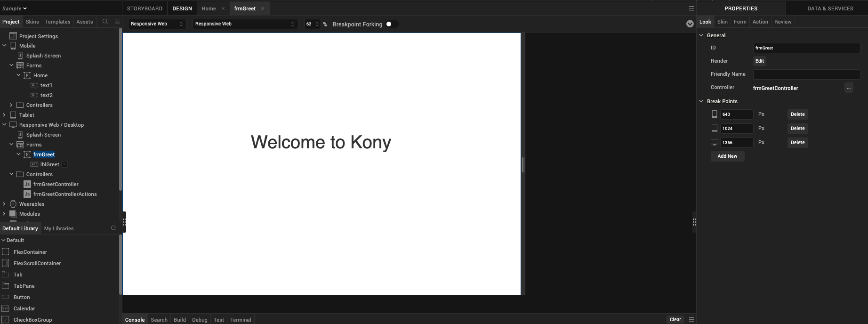The image size is (868, 324).
Task: Open the Debug tab in bottom panel
Action: point(200,320)
